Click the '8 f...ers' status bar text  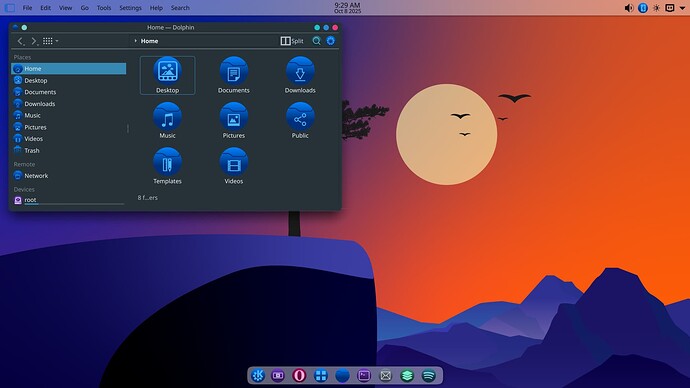click(147, 198)
